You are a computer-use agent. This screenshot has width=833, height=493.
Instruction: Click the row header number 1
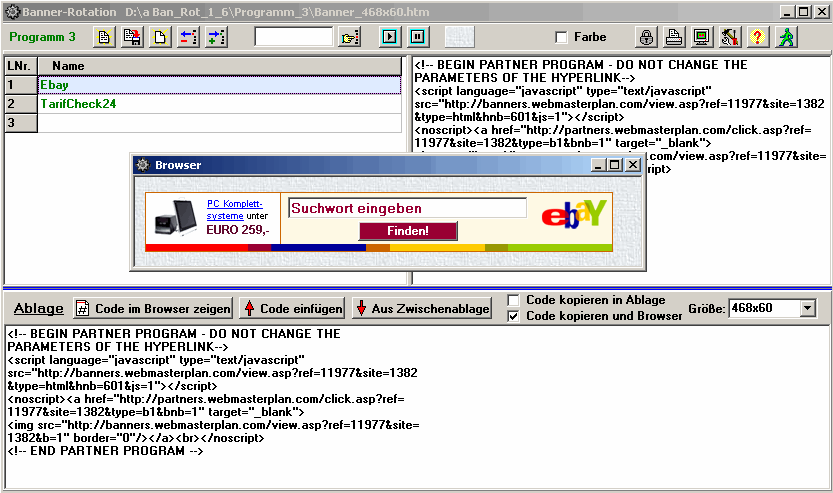21,85
